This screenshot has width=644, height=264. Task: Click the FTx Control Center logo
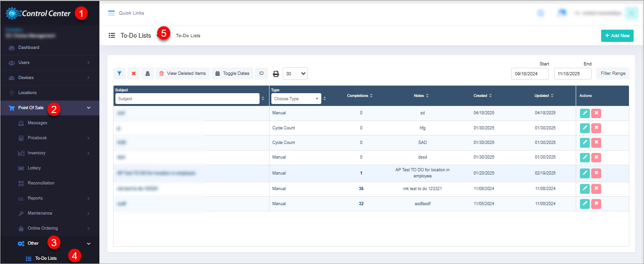[x=39, y=13]
